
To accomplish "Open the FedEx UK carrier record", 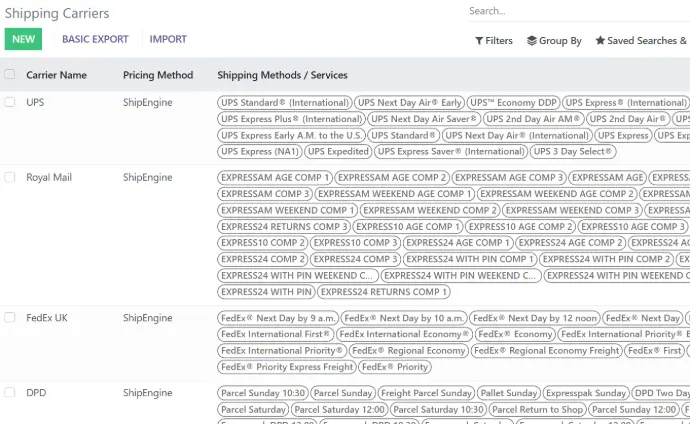I will point(47,318).
